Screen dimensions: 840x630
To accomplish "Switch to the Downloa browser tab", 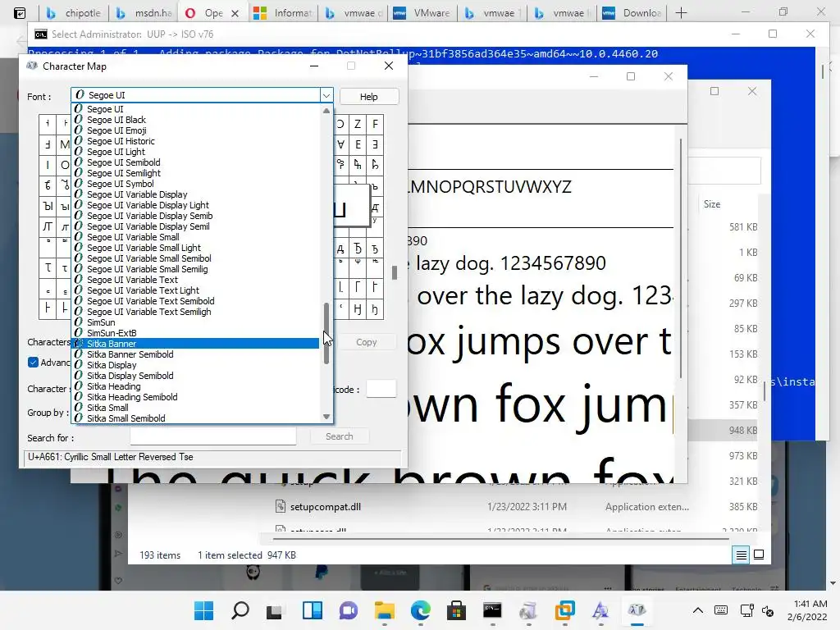I will (x=633, y=13).
